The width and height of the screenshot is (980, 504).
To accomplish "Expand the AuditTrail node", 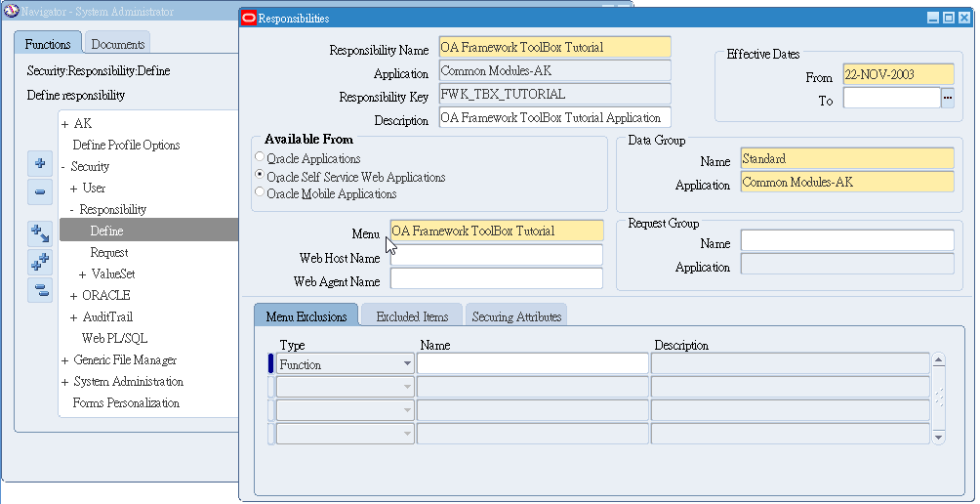I will (x=74, y=317).
